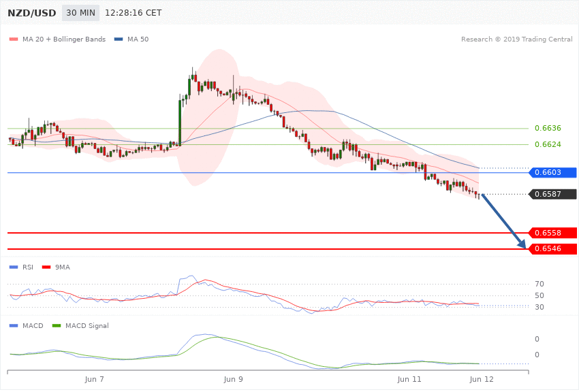Image resolution: width=579 pixels, height=392 pixels.
Task: Click the Jun 12 date axis label
Action: click(482, 379)
